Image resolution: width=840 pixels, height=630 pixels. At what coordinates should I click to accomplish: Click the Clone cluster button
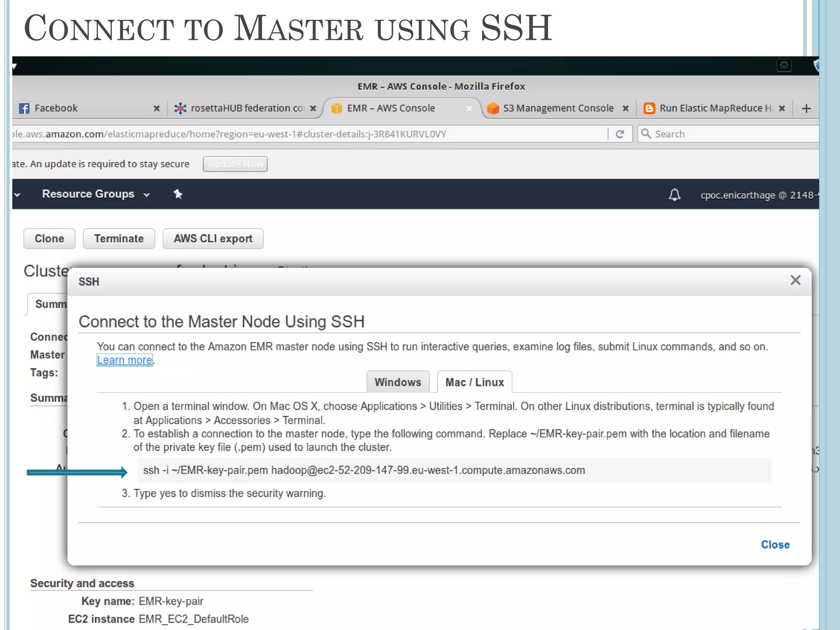click(x=49, y=239)
